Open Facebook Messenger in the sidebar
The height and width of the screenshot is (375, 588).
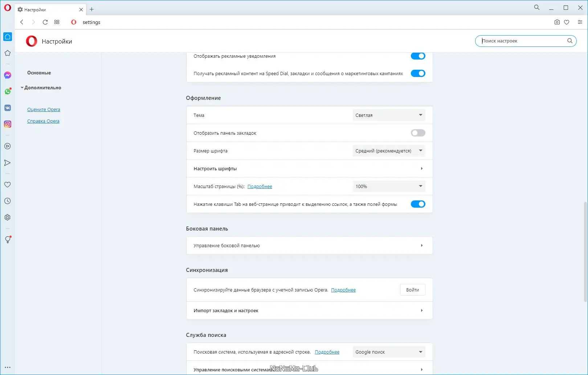coord(8,75)
